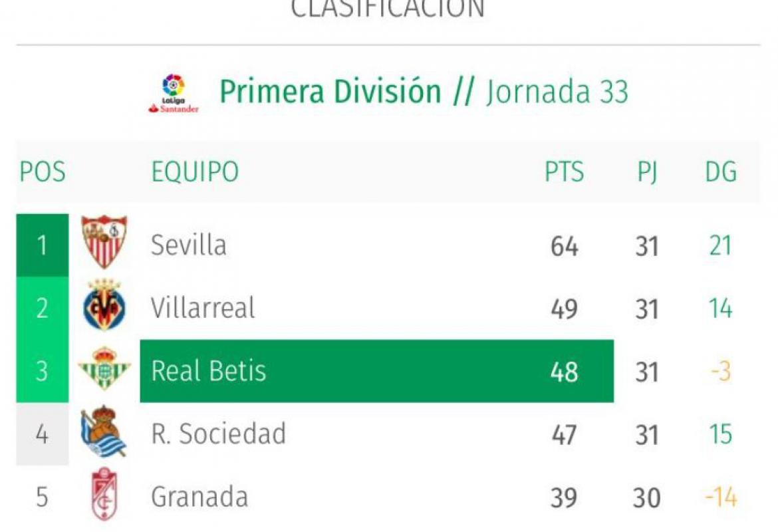This screenshot has height=532, width=778.
Task: Sort by the PTS column header
Action: click(x=564, y=172)
